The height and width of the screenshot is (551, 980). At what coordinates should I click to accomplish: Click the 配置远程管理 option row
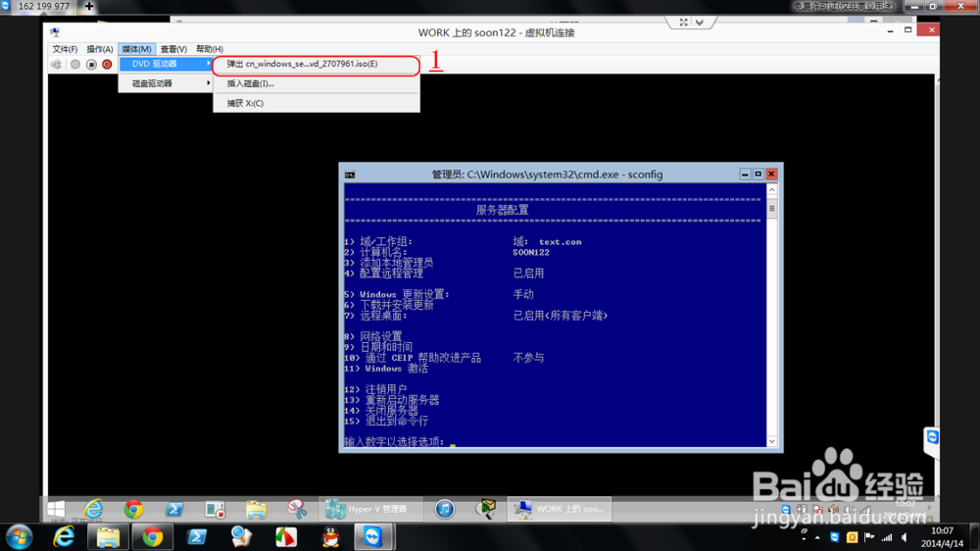point(444,274)
